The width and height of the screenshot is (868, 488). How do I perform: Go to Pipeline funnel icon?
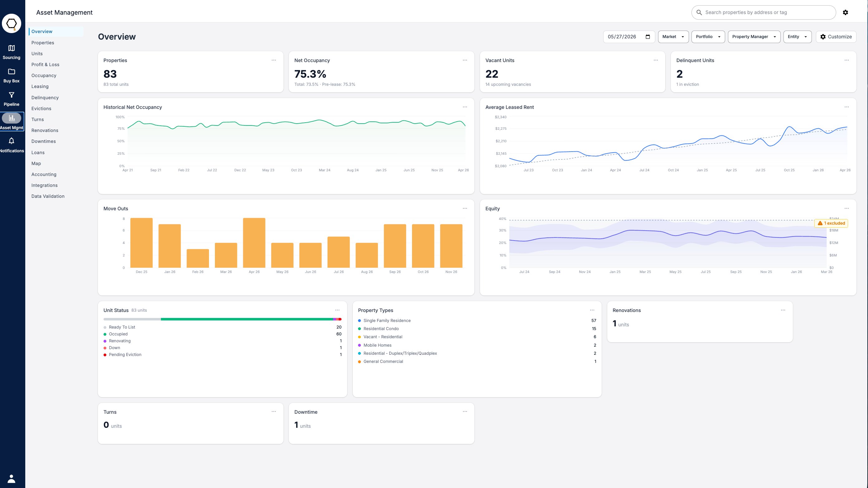pyautogui.click(x=12, y=95)
